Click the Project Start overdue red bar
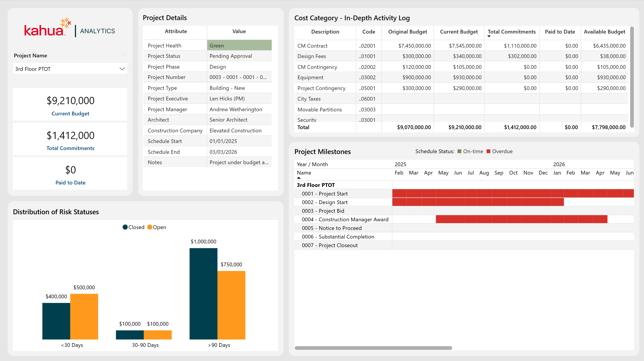Image resolution: width=644 pixels, height=361 pixels. [x=512, y=193]
